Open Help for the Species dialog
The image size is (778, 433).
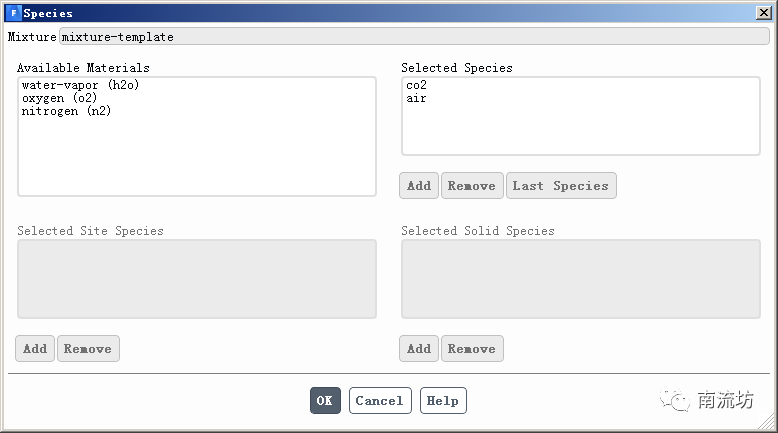[443, 401]
